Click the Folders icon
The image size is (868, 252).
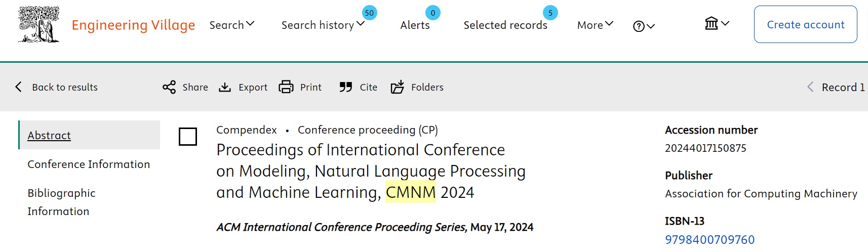tap(398, 87)
